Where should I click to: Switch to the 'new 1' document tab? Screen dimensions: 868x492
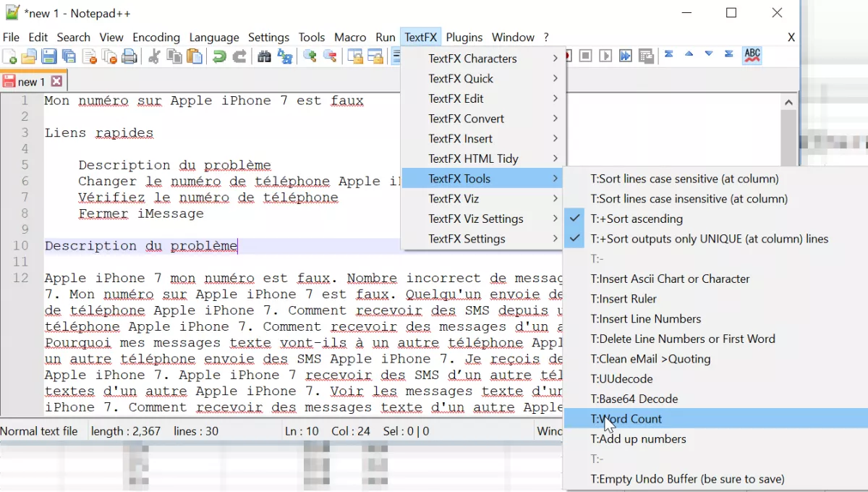click(x=32, y=82)
